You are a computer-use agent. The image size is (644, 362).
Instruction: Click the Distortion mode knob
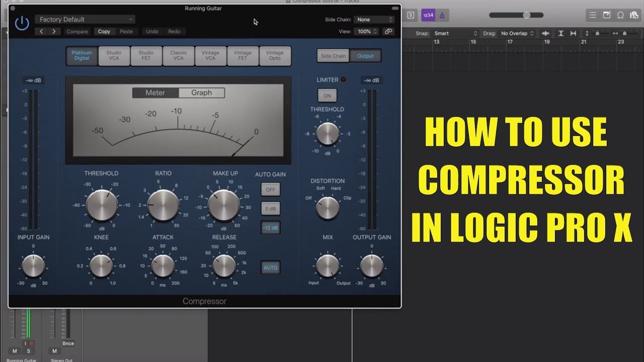(x=328, y=207)
